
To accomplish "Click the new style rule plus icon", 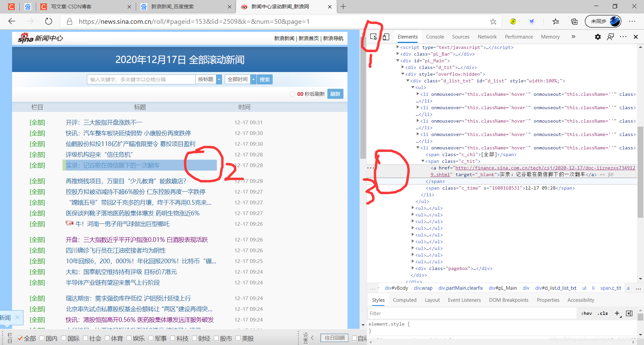I will pyautogui.click(x=617, y=314).
